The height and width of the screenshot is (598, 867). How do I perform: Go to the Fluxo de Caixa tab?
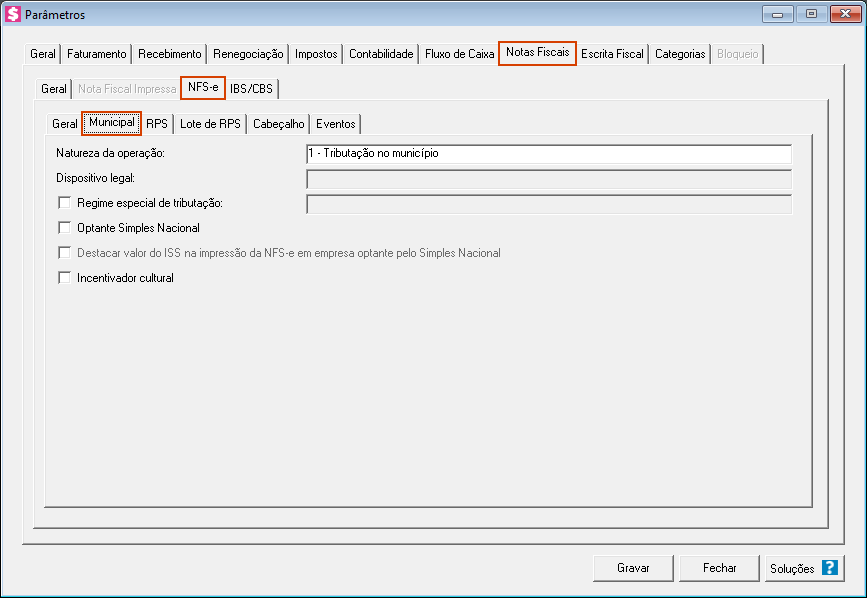(x=459, y=54)
